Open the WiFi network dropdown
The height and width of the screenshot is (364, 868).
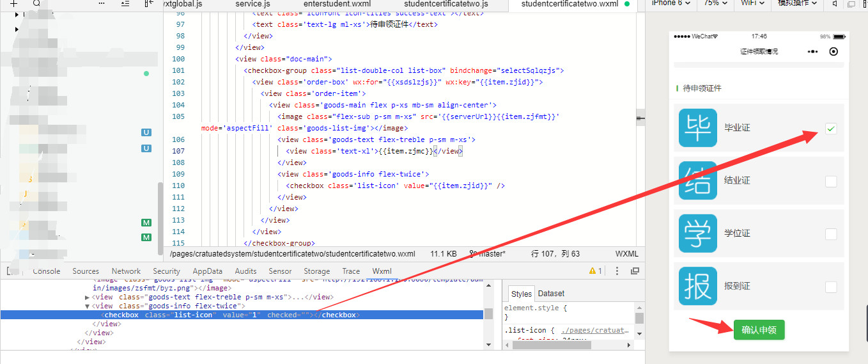(752, 3)
